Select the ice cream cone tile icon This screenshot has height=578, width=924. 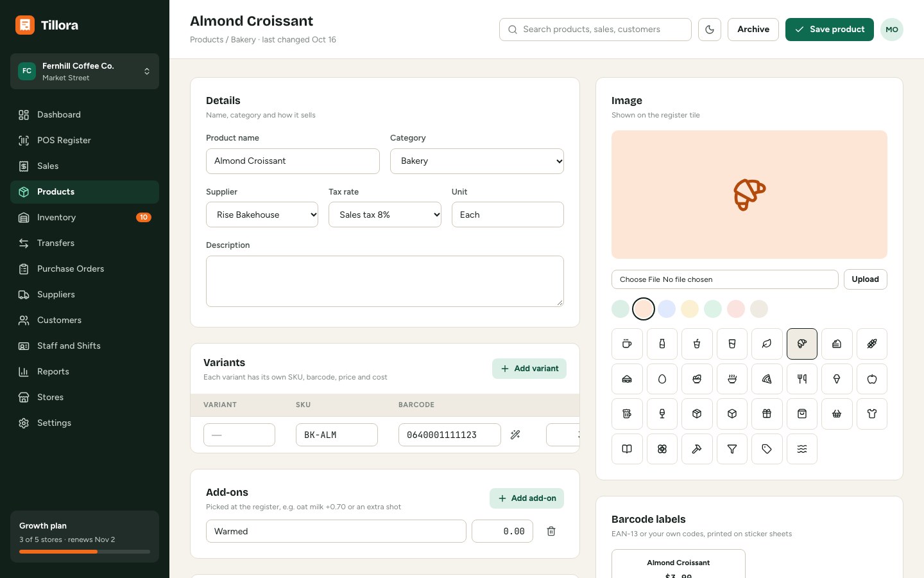click(x=837, y=379)
